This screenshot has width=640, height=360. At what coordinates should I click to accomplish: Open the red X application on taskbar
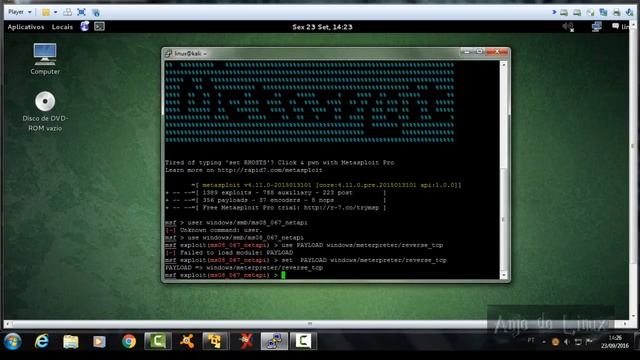point(246,341)
